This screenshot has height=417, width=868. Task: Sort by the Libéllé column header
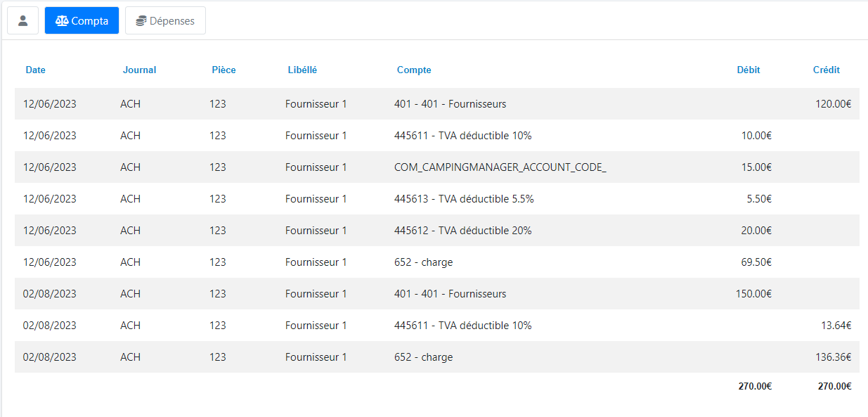pos(302,70)
